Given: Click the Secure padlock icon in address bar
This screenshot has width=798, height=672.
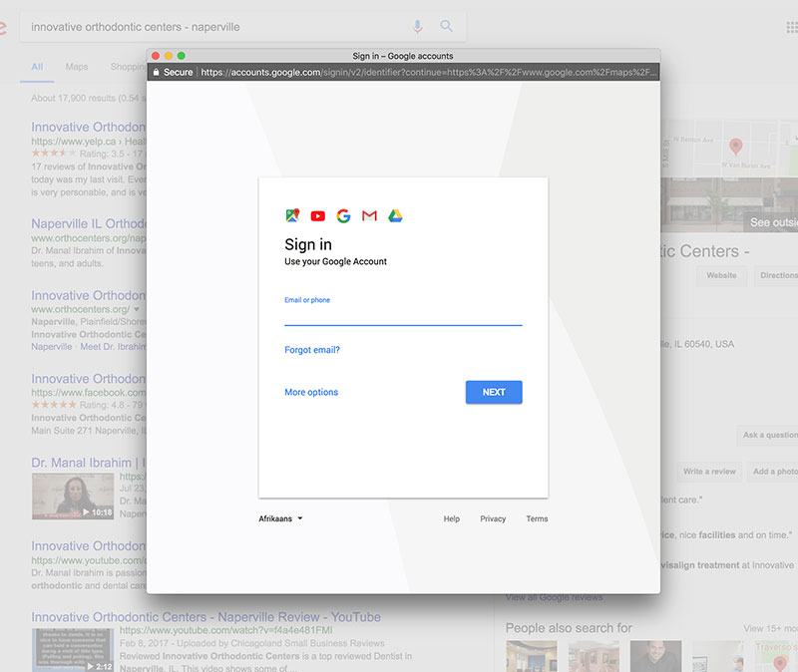Looking at the screenshot, I should click(157, 72).
